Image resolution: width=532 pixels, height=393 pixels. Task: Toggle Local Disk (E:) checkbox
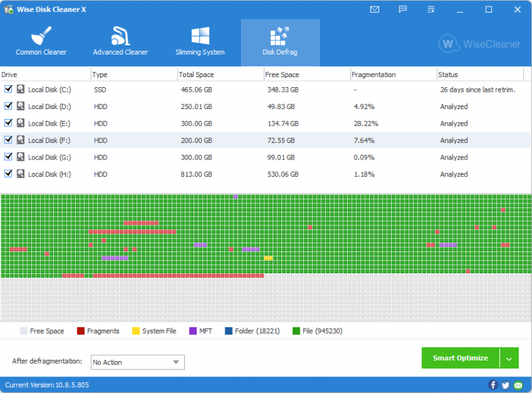(8, 123)
